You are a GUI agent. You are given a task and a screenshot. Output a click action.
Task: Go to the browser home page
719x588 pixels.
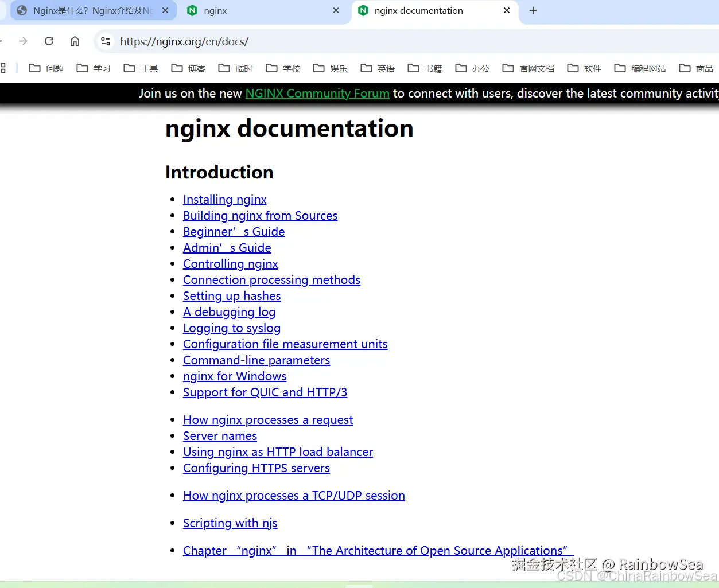pos(75,41)
